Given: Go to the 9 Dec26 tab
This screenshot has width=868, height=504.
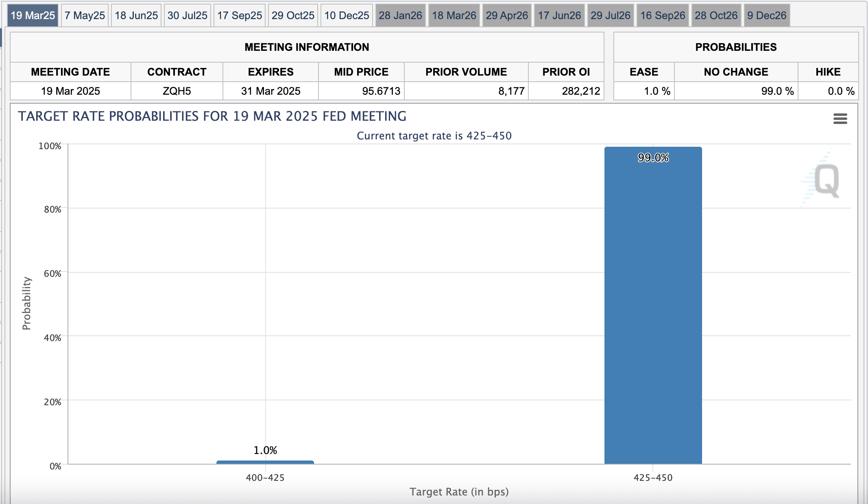Looking at the screenshot, I should pos(767,15).
